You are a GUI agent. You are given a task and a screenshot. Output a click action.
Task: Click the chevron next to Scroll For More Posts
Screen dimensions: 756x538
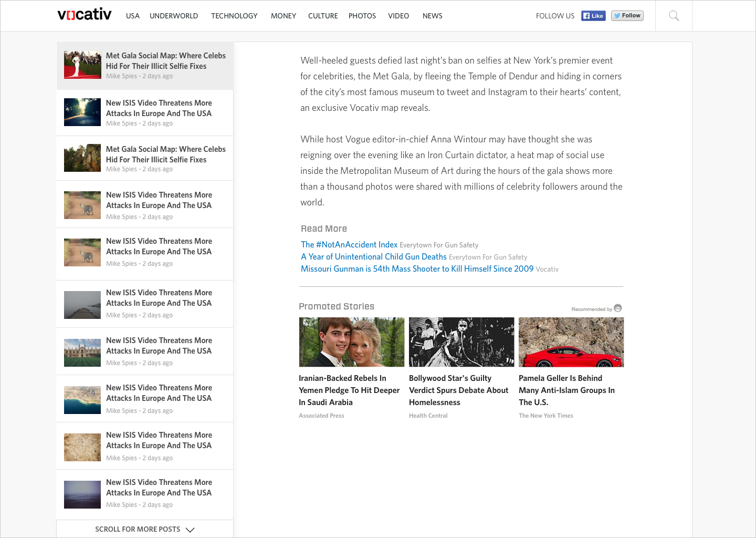click(x=190, y=530)
